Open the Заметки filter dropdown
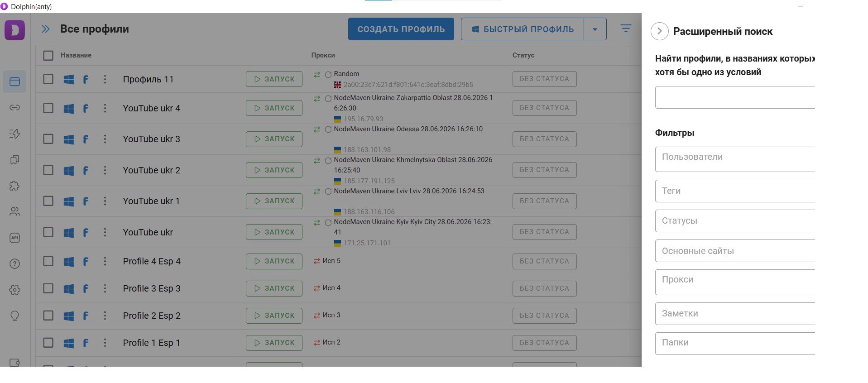 (x=735, y=314)
